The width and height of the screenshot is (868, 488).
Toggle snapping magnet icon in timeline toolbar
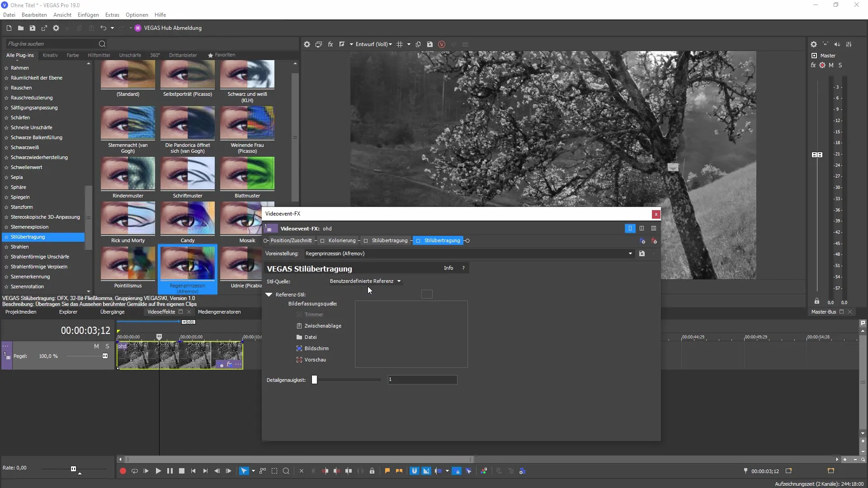point(415,471)
